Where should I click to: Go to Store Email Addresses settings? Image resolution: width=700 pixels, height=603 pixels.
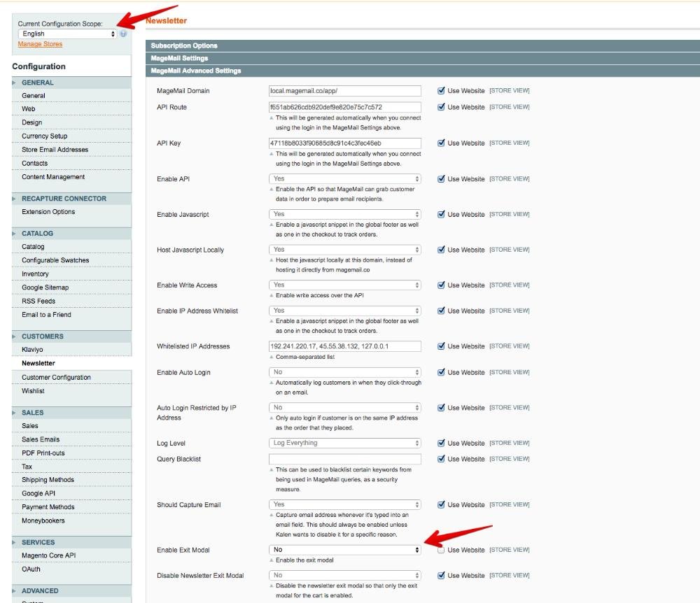coord(55,150)
